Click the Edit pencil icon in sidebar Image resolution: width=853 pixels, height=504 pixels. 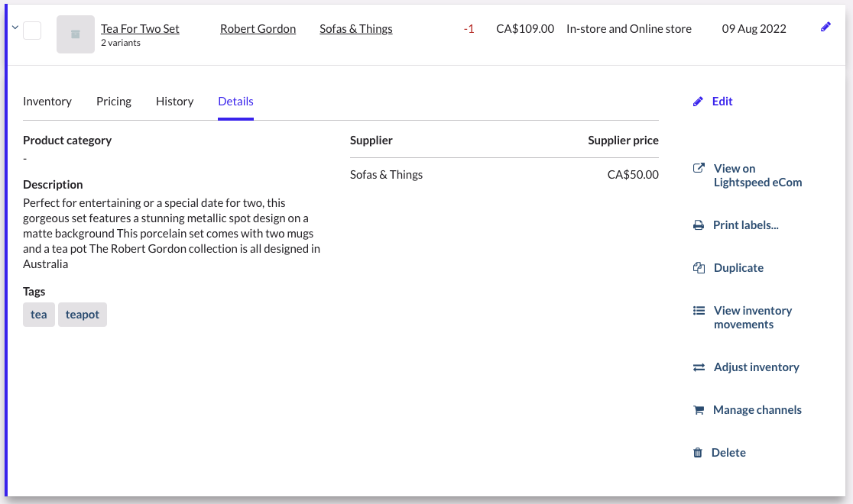(698, 102)
